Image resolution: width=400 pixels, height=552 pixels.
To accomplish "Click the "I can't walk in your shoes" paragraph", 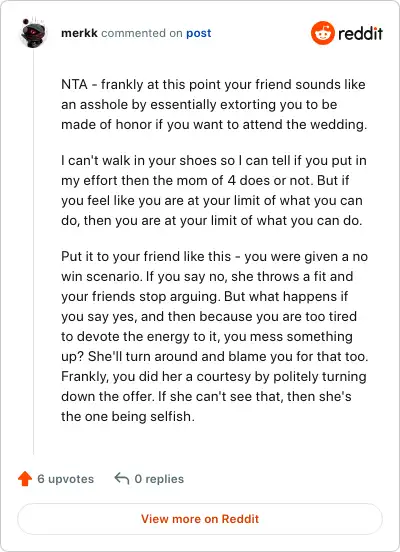I will [214, 190].
